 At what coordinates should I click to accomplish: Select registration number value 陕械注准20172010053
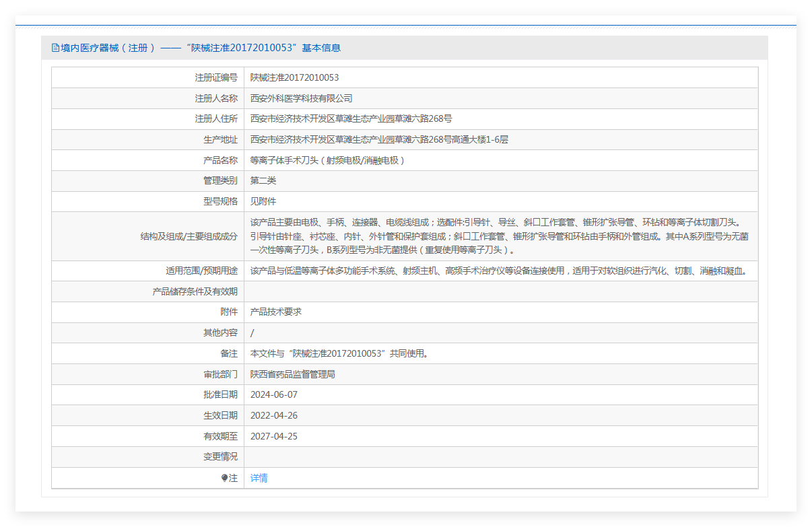(295, 77)
